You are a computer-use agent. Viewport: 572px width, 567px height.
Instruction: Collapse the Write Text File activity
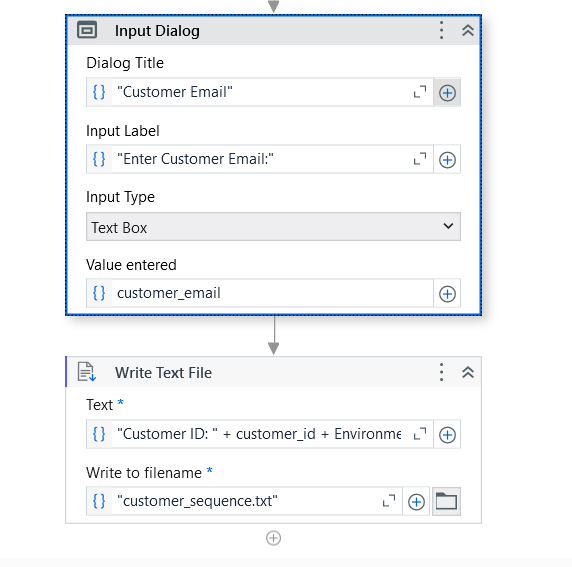pos(468,372)
